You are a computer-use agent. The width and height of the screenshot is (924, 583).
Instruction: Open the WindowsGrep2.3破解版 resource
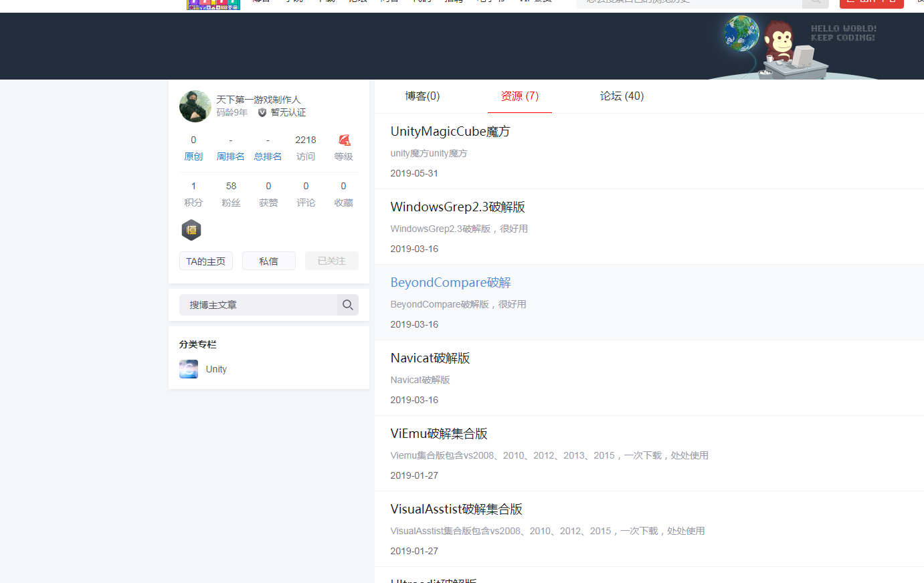click(458, 207)
